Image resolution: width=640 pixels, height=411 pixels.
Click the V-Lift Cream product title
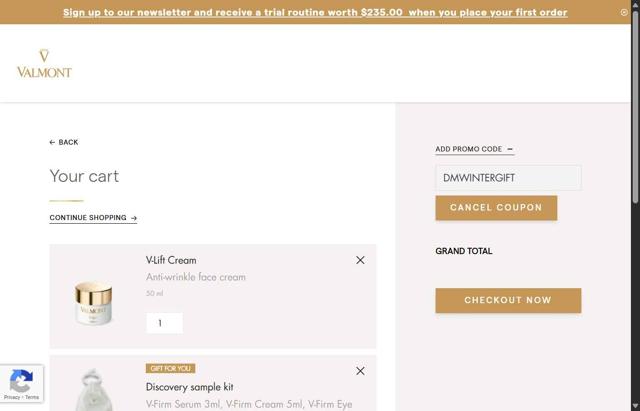[171, 260]
